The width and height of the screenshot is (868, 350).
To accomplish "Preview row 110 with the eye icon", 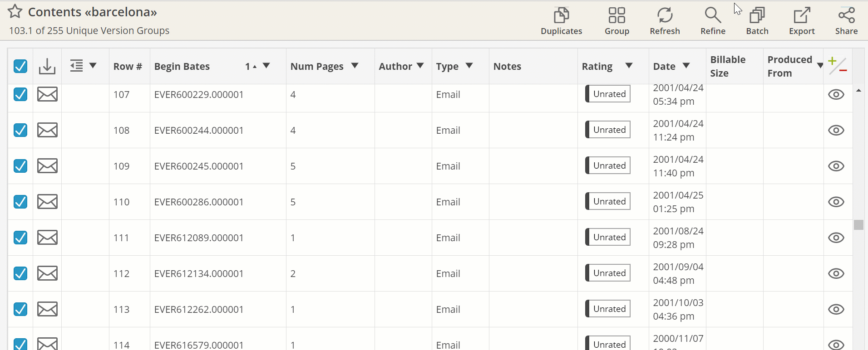I will (836, 202).
